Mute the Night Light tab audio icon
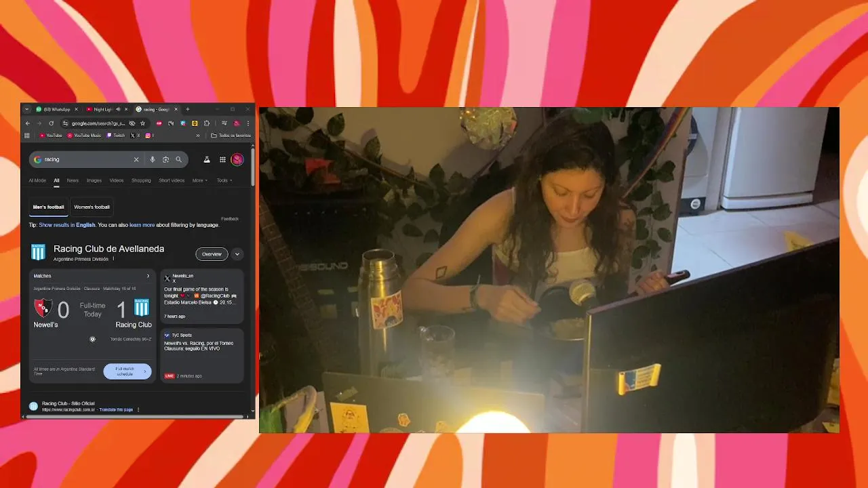868x488 pixels. pos(118,109)
